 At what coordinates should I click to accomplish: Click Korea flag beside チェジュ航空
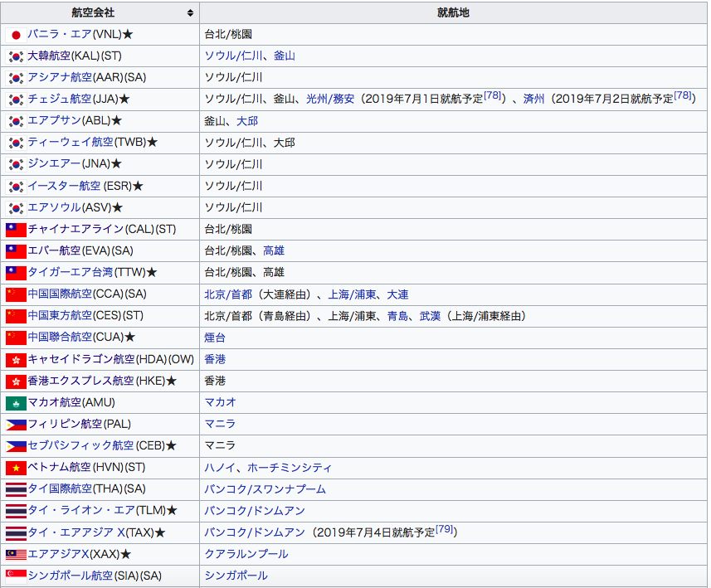(16, 100)
